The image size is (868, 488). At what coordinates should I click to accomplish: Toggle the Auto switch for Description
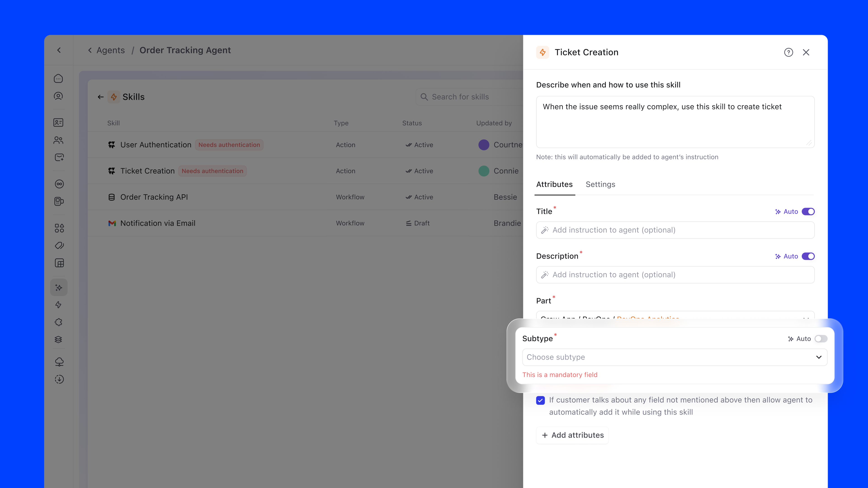pyautogui.click(x=808, y=256)
